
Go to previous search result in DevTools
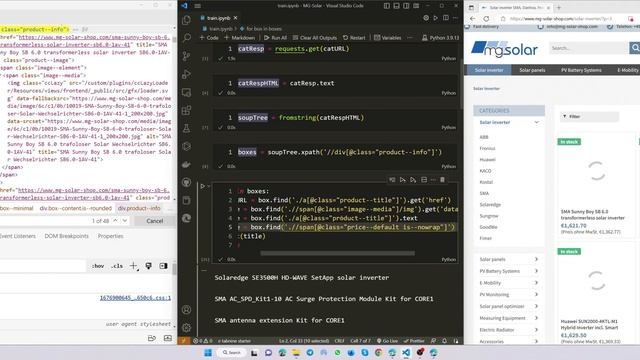tap(116, 221)
